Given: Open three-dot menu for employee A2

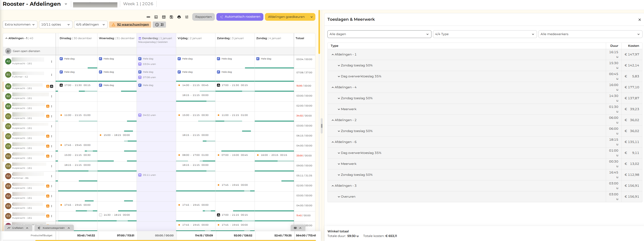Looking at the screenshot, I should pyautogui.click(x=51, y=62).
